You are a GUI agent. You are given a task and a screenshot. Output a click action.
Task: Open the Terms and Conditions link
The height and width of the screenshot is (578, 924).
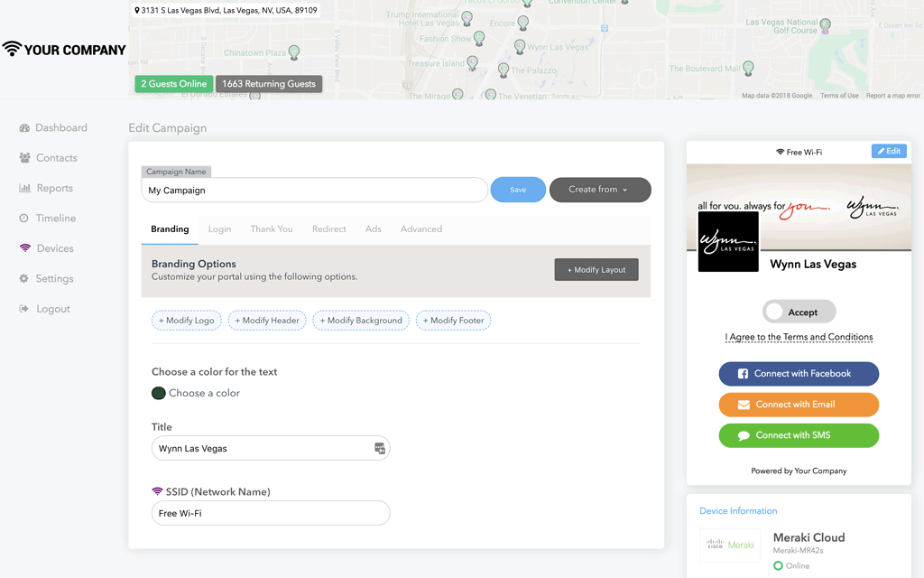click(x=799, y=337)
